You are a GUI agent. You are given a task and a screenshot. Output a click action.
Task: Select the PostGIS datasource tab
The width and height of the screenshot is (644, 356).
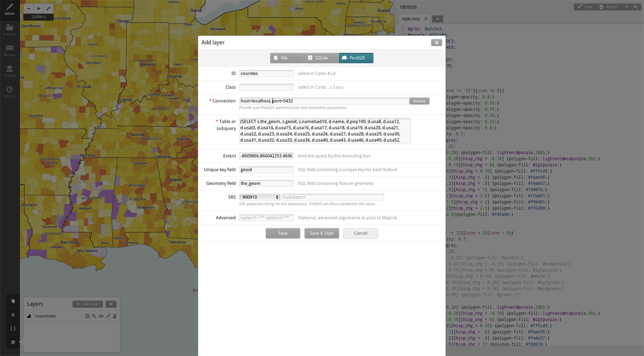click(x=356, y=58)
